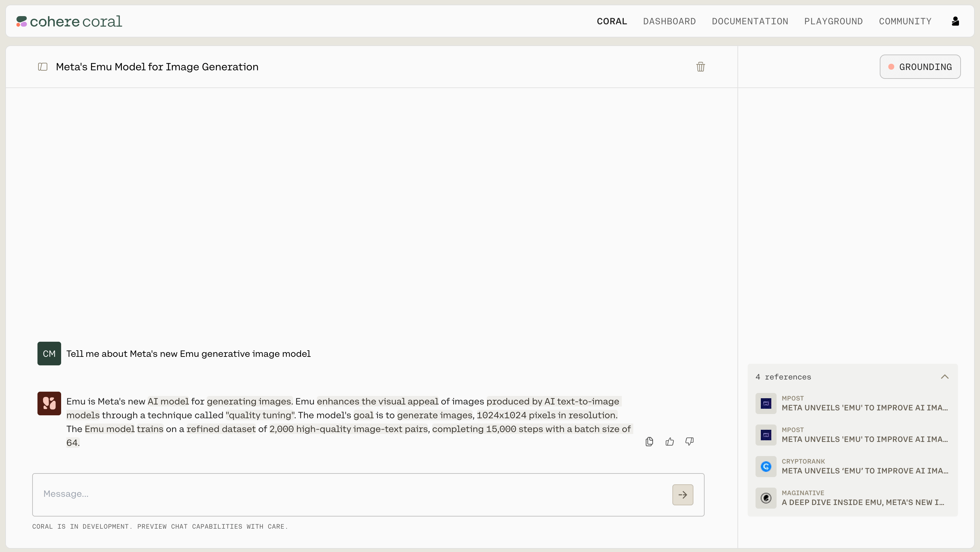980x552 pixels.
Task: Visit the Community page
Action: [905, 21]
